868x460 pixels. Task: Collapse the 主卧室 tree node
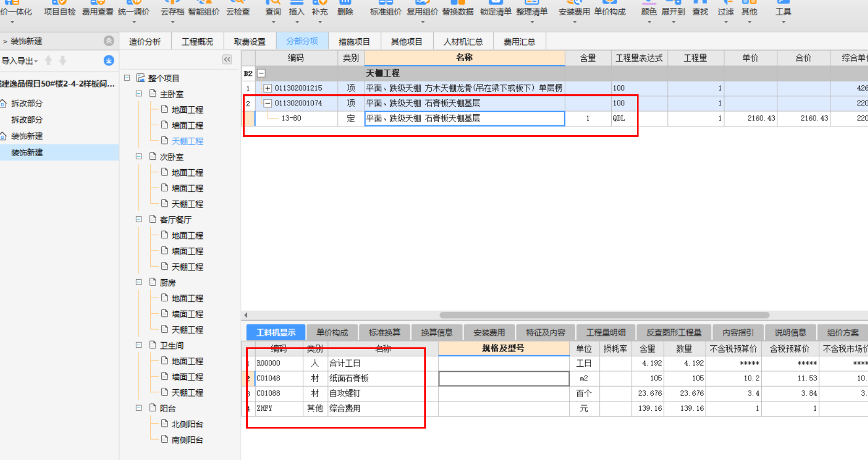pos(139,93)
